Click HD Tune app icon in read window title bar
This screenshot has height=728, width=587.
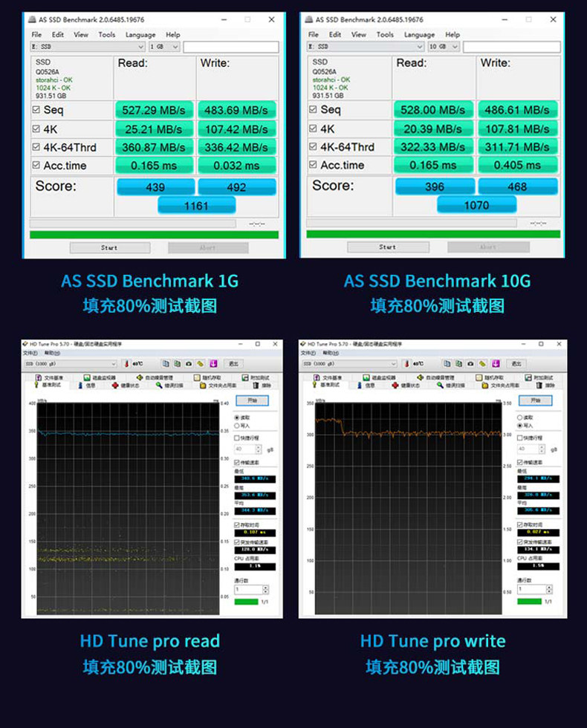25,344
